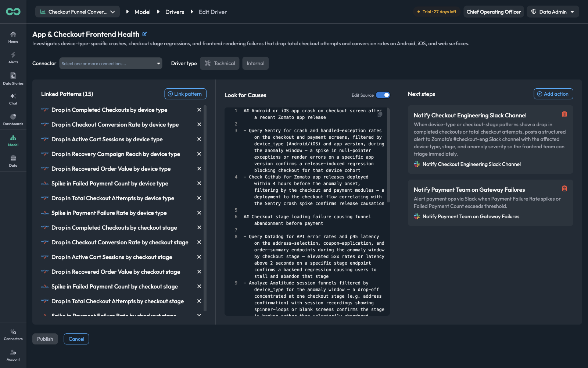The height and width of the screenshot is (368, 588).
Task: Go to Data Stories in sidebar
Action: (x=13, y=78)
